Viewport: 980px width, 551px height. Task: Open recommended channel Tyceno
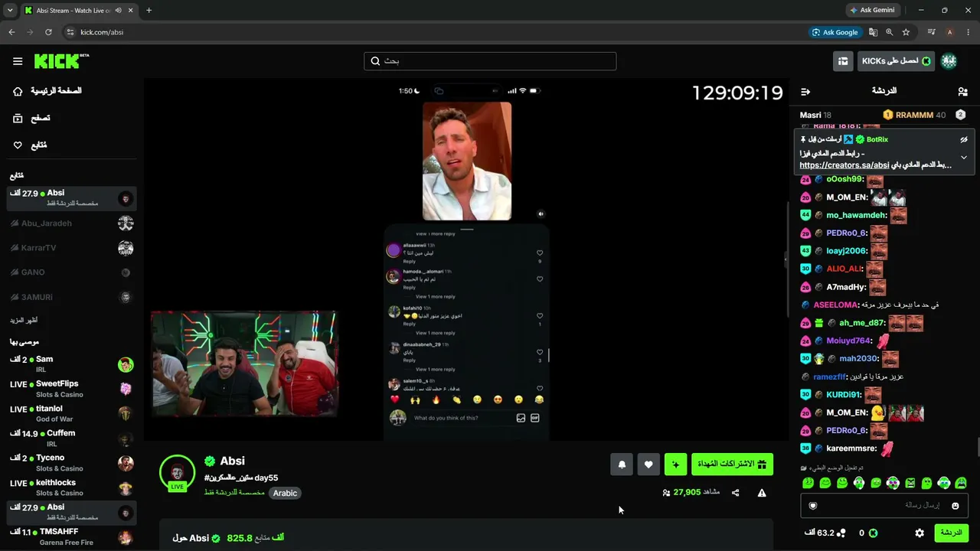click(x=72, y=463)
